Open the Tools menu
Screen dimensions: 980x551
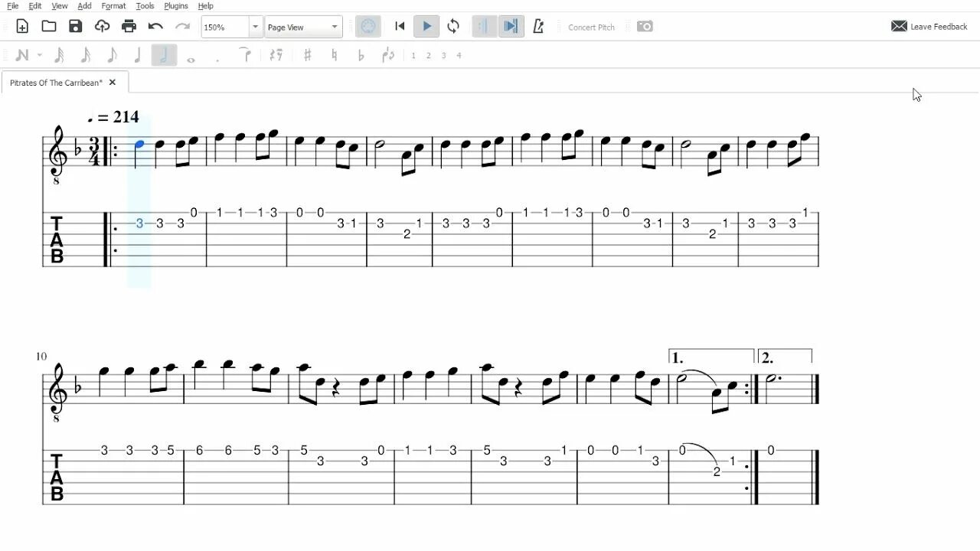pyautogui.click(x=145, y=6)
